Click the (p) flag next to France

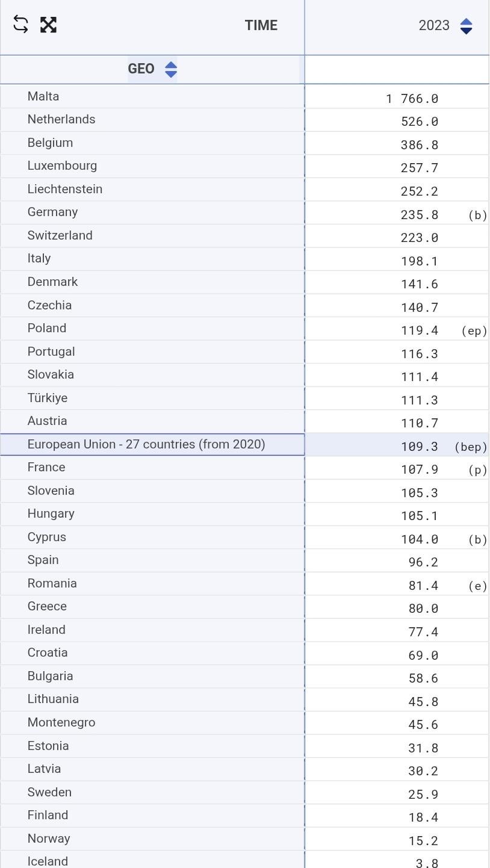pos(477,470)
